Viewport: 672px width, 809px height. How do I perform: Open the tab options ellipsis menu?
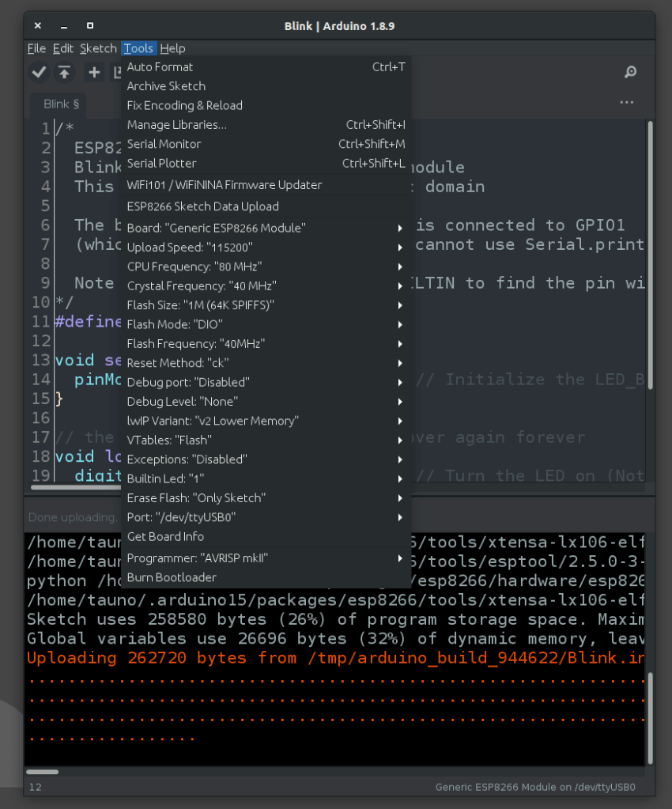[627, 103]
